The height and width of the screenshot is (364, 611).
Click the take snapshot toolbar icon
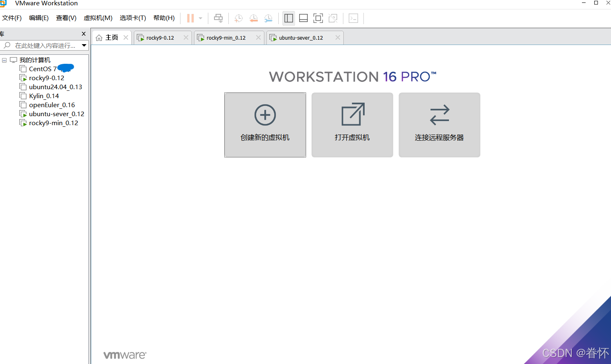(x=239, y=18)
